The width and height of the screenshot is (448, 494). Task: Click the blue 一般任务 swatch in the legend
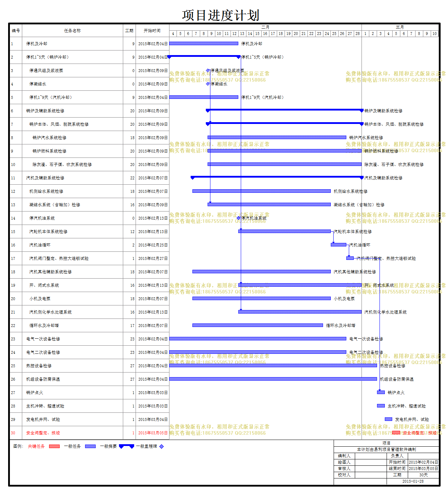point(90,446)
